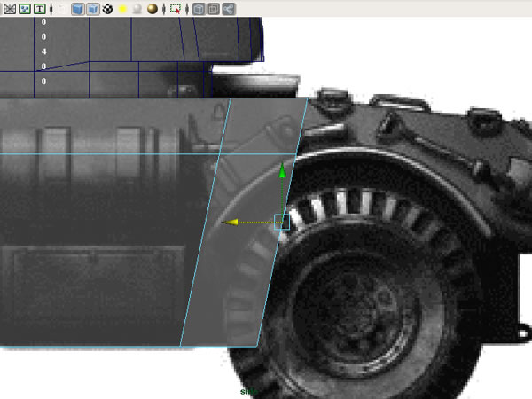
Task: Click the HUD value 4
Action: [x=43, y=51]
